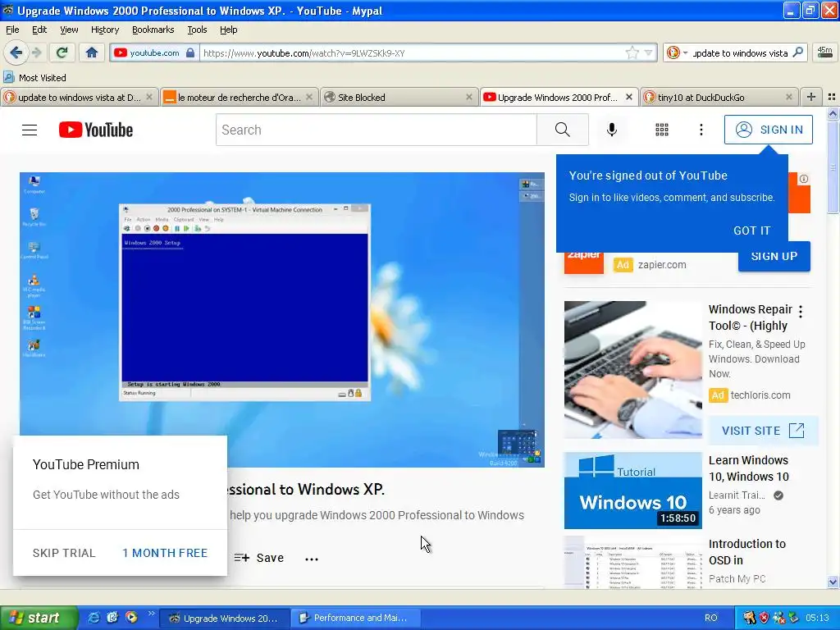
Task: Click the zapier SIGN UP button
Action: (774, 257)
